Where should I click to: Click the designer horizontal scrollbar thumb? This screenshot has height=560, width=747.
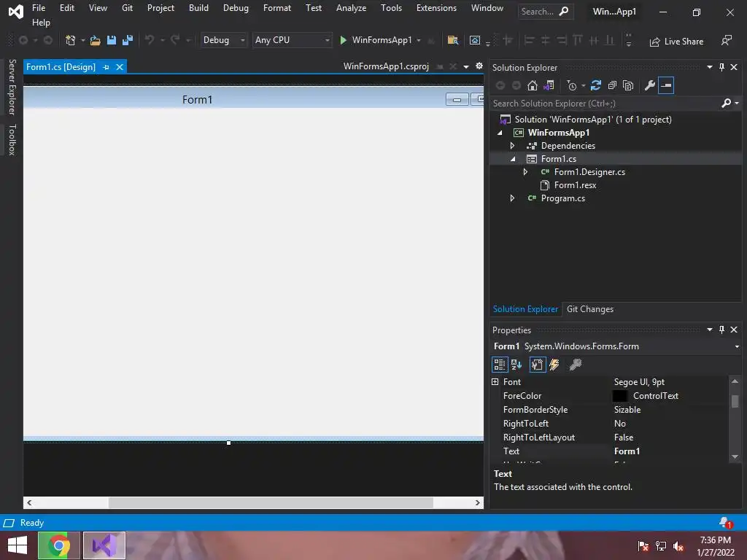[271, 503]
